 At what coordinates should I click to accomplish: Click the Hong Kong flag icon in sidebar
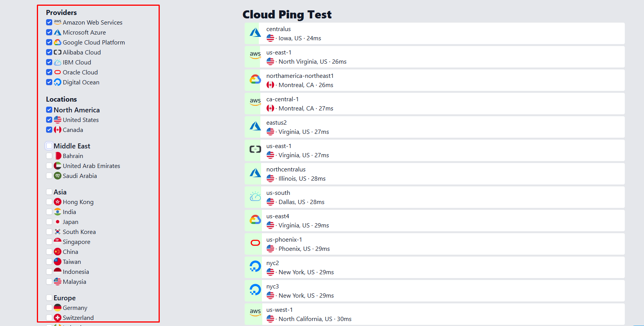coord(58,202)
